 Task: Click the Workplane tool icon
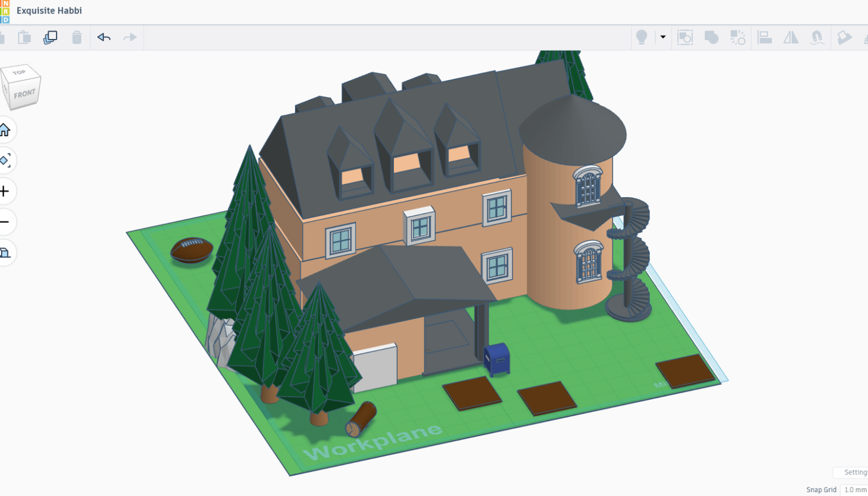(x=844, y=37)
